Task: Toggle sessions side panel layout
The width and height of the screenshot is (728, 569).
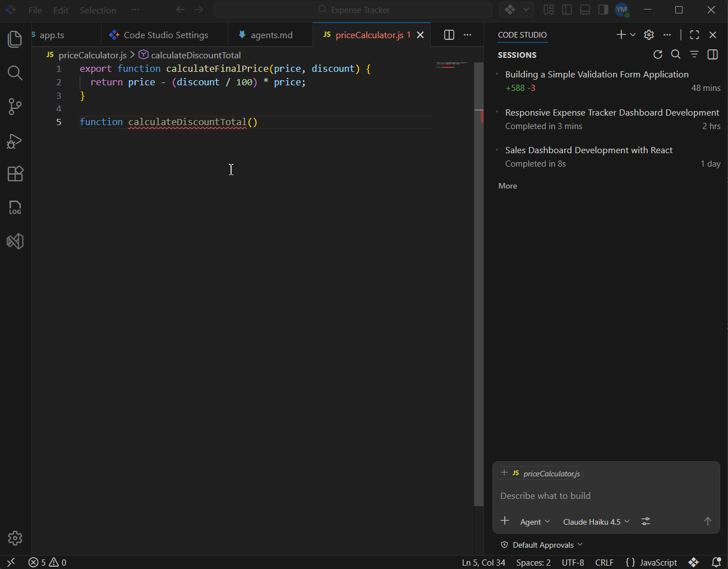Action: click(x=713, y=54)
